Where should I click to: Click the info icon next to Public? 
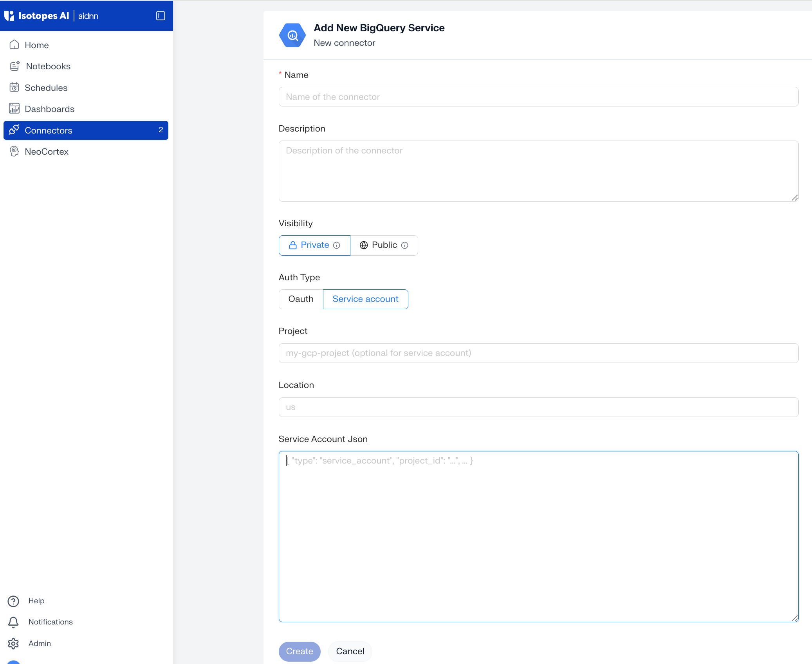tap(405, 245)
